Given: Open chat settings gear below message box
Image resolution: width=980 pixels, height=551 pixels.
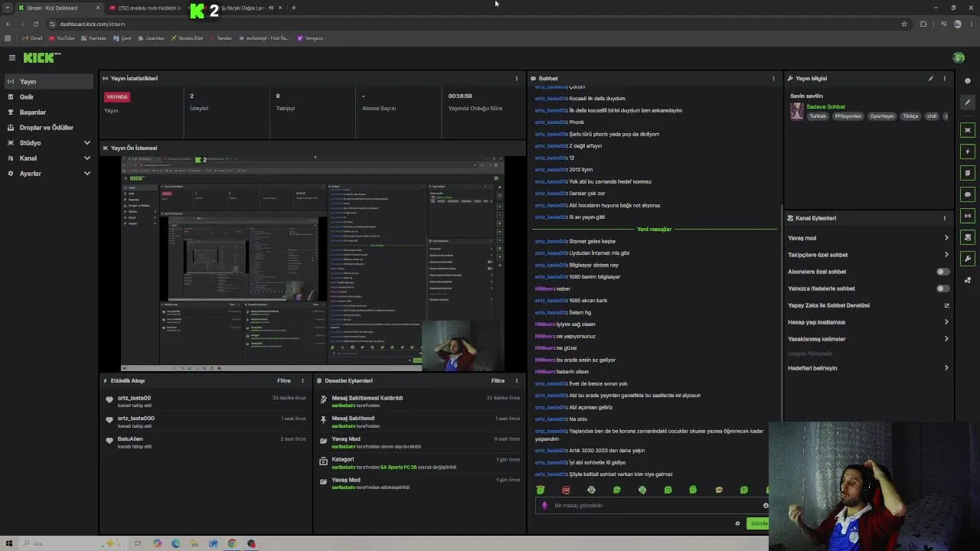Looking at the screenshot, I should click(737, 523).
